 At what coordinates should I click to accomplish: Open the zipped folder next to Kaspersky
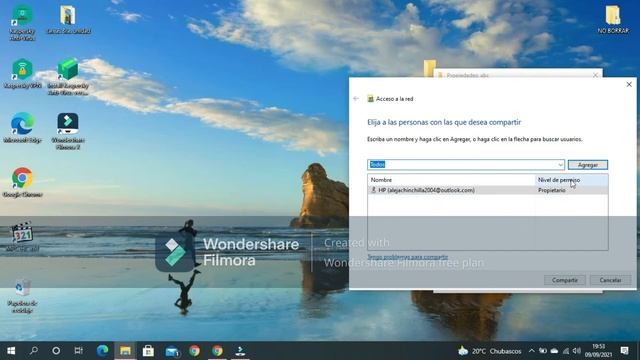coord(68,19)
